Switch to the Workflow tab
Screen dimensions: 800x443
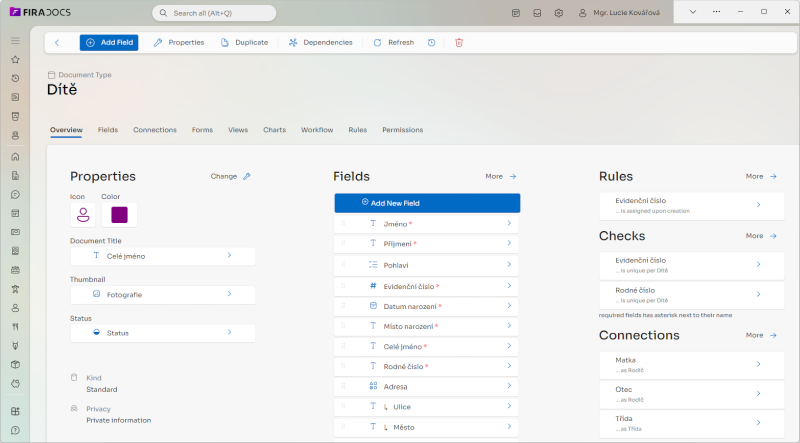click(317, 130)
